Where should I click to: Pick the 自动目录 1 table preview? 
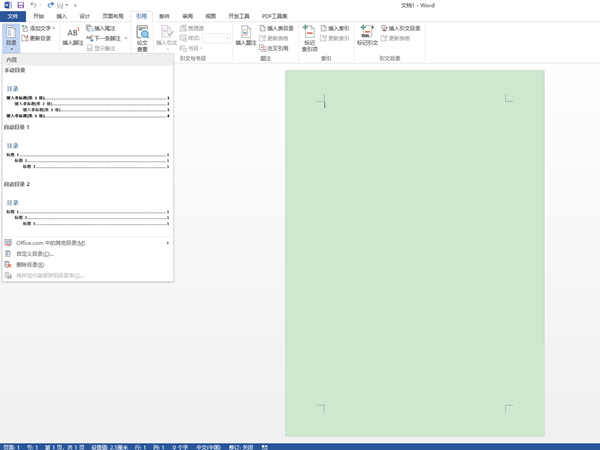[x=87, y=155]
